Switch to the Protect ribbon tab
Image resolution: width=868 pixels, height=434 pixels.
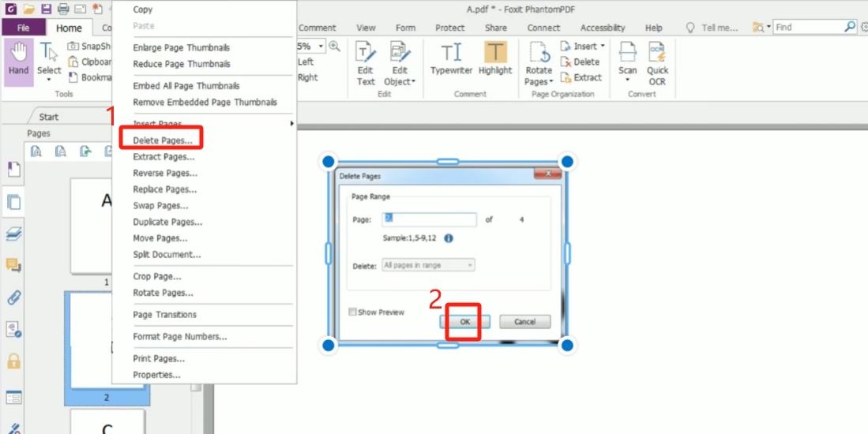tap(450, 28)
